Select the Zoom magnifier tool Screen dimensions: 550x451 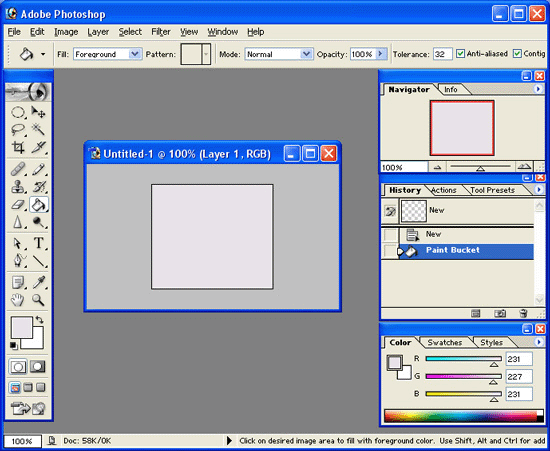tap(38, 300)
